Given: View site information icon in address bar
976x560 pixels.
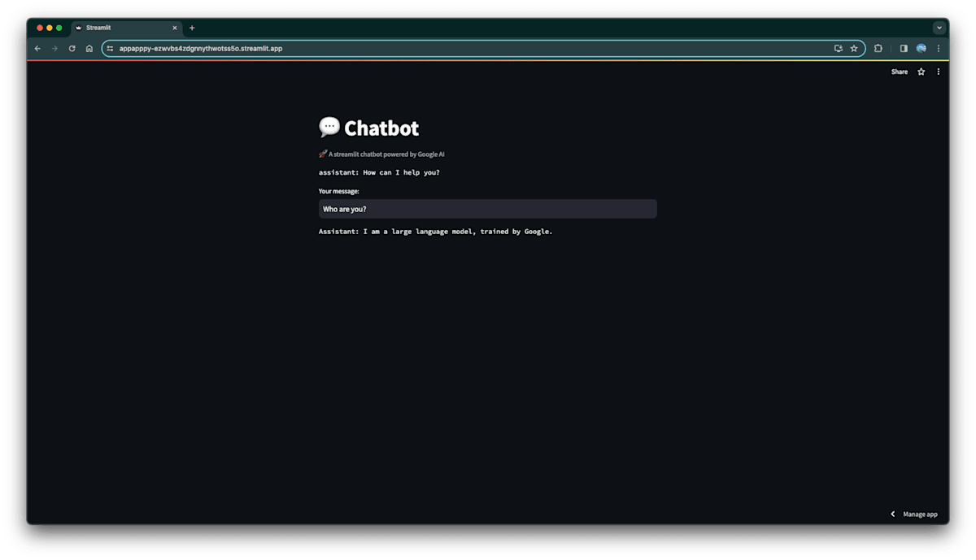Looking at the screenshot, I should pyautogui.click(x=111, y=49).
